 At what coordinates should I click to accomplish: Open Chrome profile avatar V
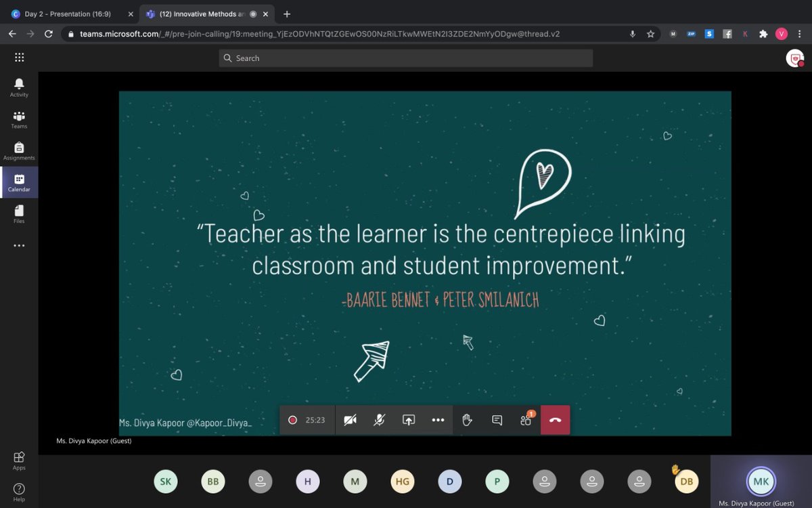[x=782, y=34]
